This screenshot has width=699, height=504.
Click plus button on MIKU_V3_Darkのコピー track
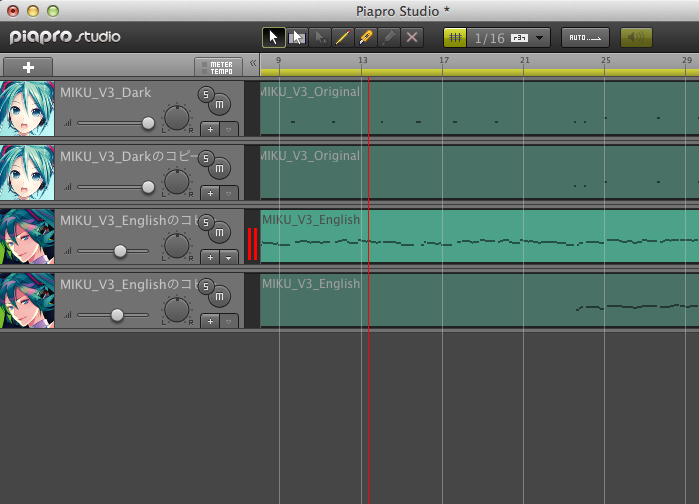[x=210, y=193]
